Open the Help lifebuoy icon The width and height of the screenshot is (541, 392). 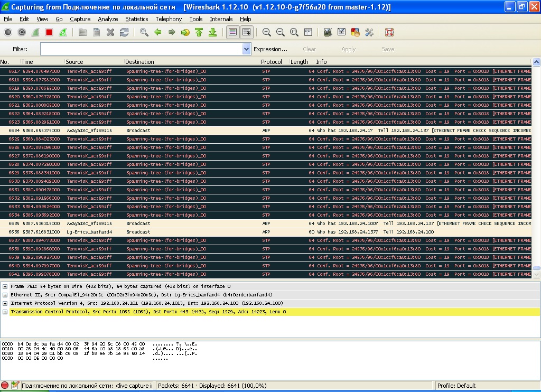click(389, 32)
